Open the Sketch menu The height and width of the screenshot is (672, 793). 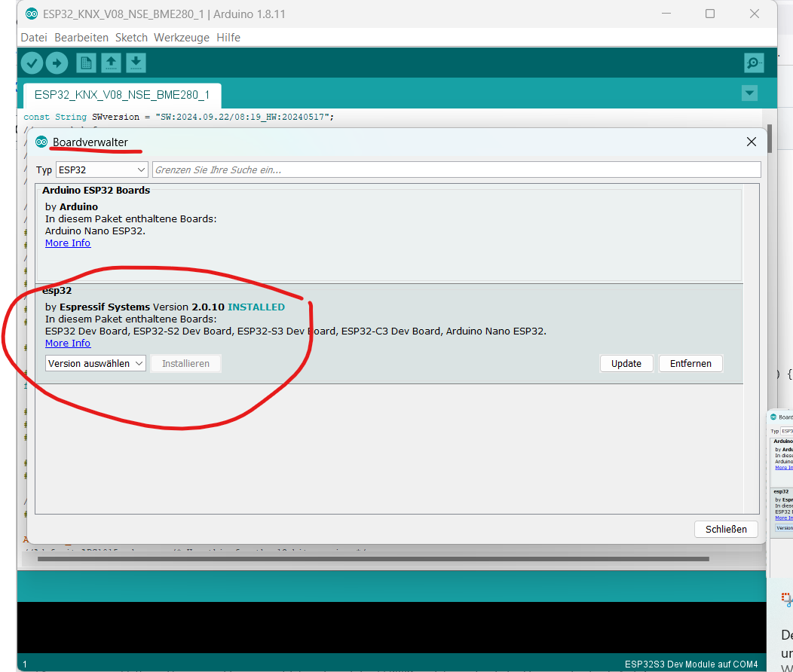click(131, 38)
